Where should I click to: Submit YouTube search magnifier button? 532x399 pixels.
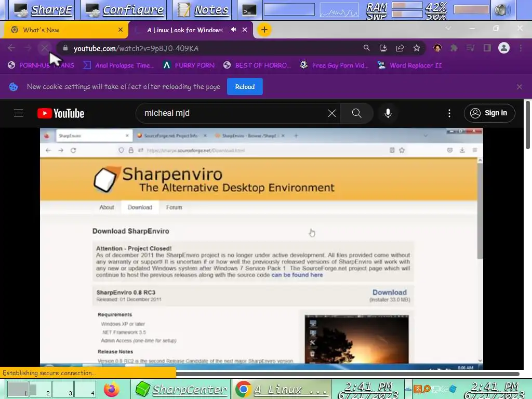pos(356,113)
